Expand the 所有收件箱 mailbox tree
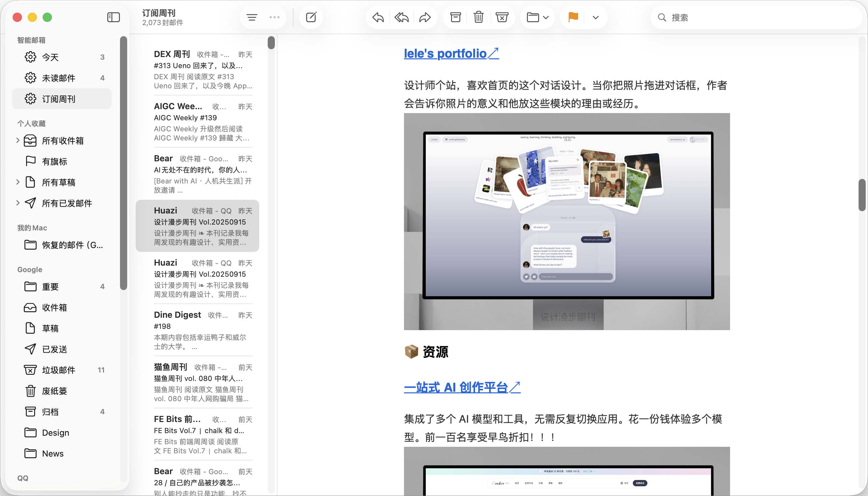This screenshot has width=868, height=496. [18, 140]
